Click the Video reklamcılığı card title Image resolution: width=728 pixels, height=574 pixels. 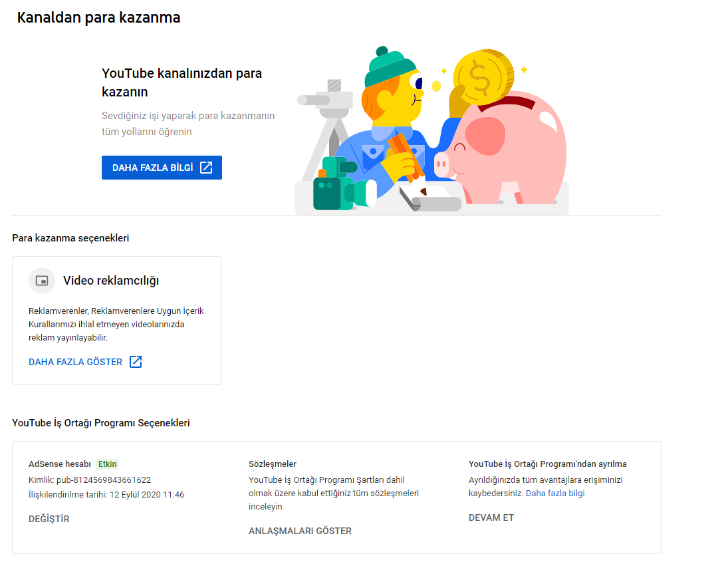click(111, 281)
